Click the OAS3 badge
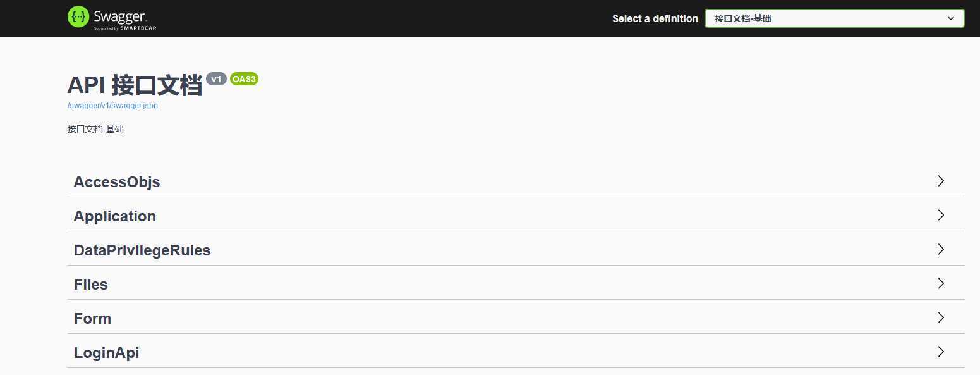 point(244,79)
